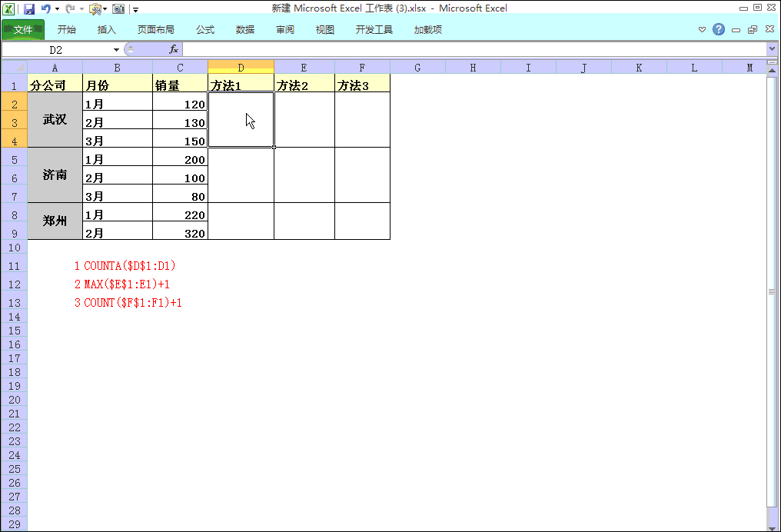Click the COUNTA($D$1:D1) formula text
Viewport: 781px width, 532px height.
coord(129,266)
